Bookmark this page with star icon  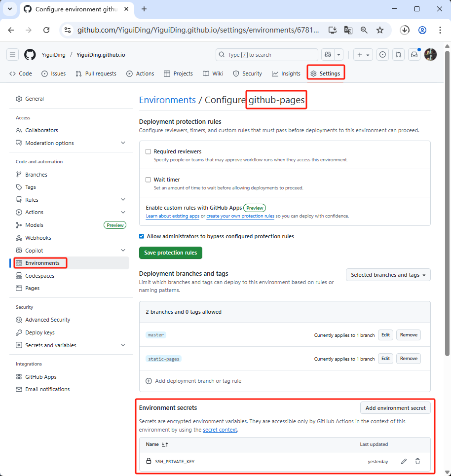point(380,30)
